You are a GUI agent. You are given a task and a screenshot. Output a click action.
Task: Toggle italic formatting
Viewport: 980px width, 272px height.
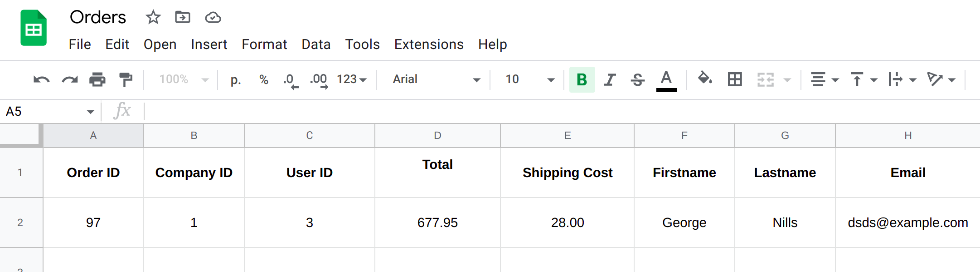(610, 79)
